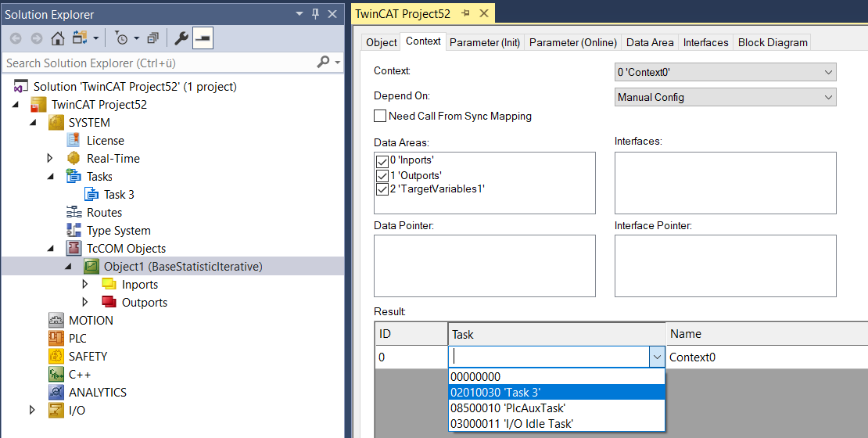868x438 pixels.
Task: Collapse the Object1 tree node
Action: (x=69, y=267)
